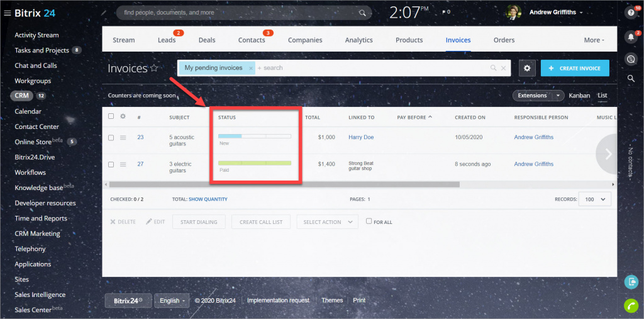Click the teal feedback widget icon
644x319 pixels.
coord(631,282)
